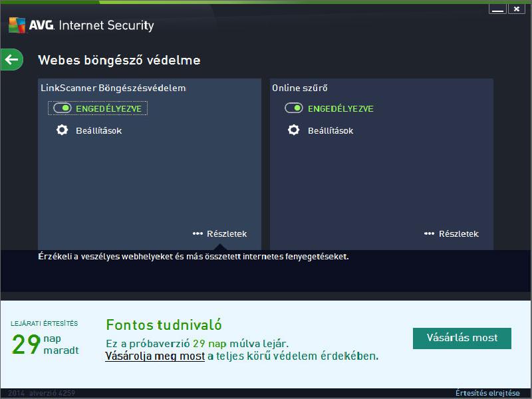The height and width of the screenshot is (399, 532).
Task: Minimize the AVG Internet Security window
Action: click(497, 9)
